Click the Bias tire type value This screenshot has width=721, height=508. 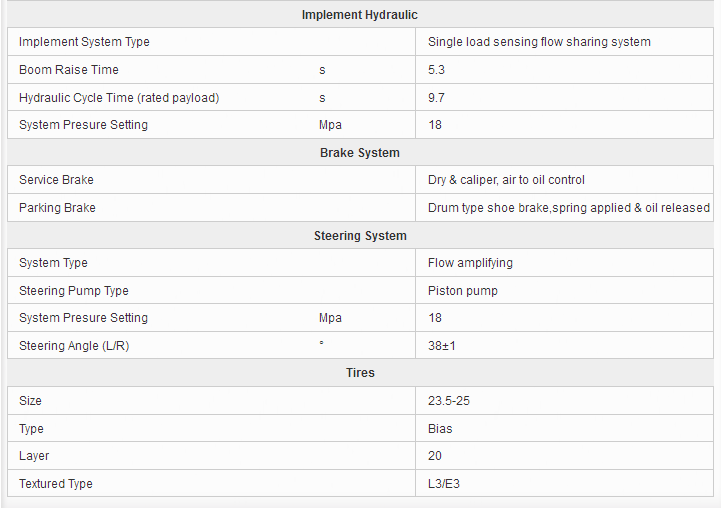pyautogui.click(x=440, y=428)
